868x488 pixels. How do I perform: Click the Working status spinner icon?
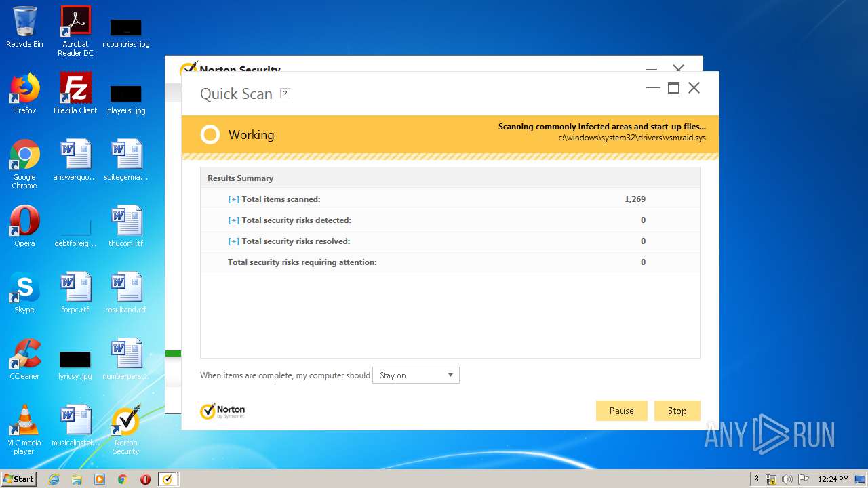[x=210, y=134]
